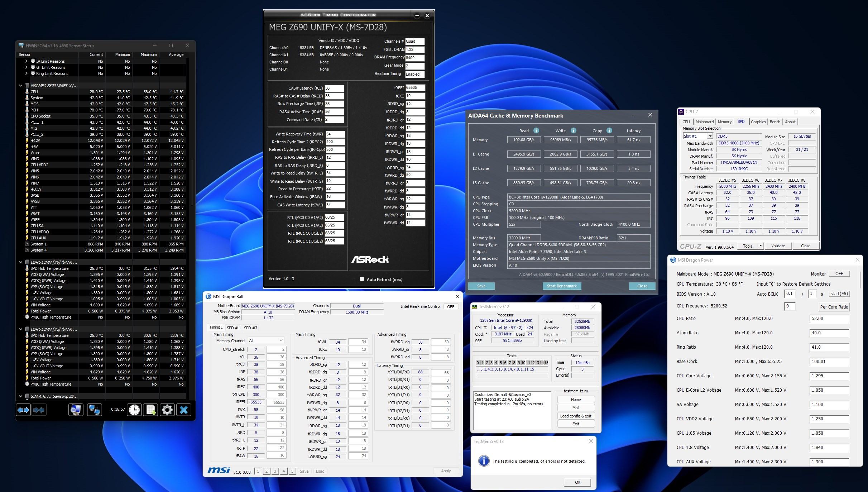Collapse MSI MEG Z690 UNIFY-X sensor group

point(20,86)
